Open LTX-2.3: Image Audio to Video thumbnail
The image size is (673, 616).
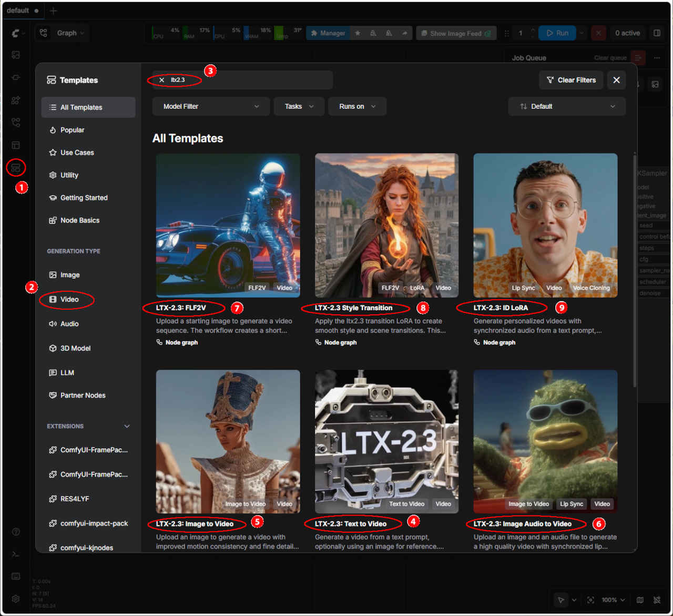tap(545, 441)
